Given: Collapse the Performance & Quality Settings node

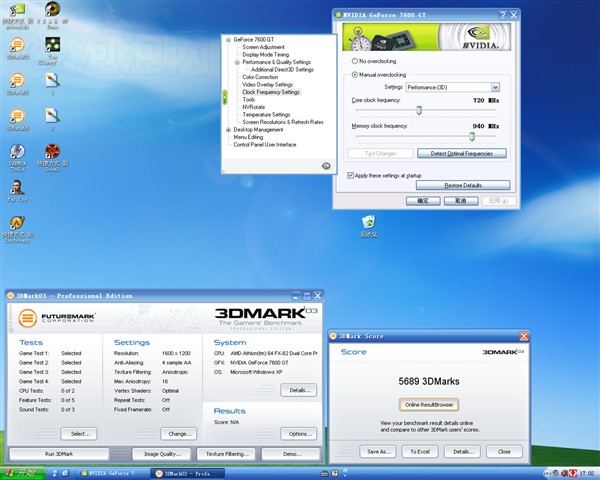Looking at the screenshot, I should [x=237, y=62].
